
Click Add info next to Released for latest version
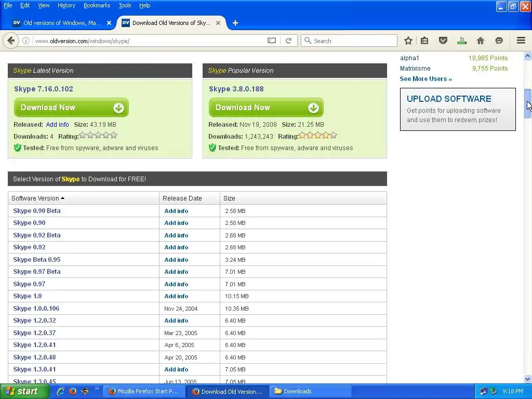[x=57, y=125]
